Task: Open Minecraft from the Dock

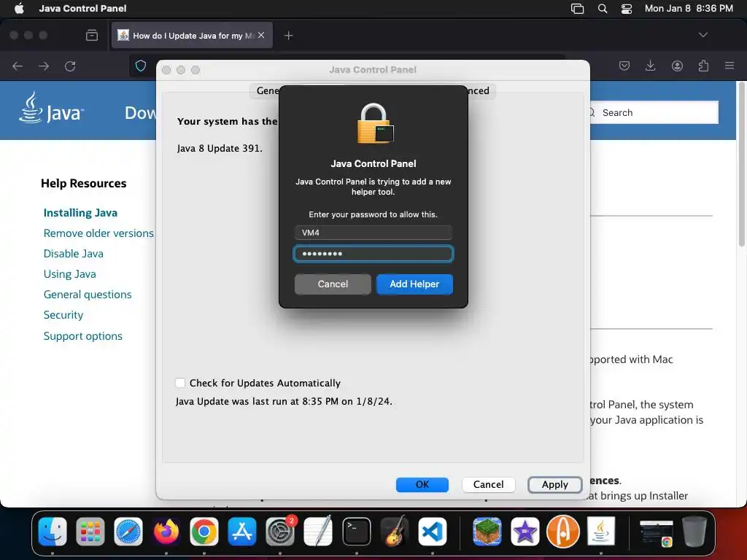Action: click(x=487, y=532)
